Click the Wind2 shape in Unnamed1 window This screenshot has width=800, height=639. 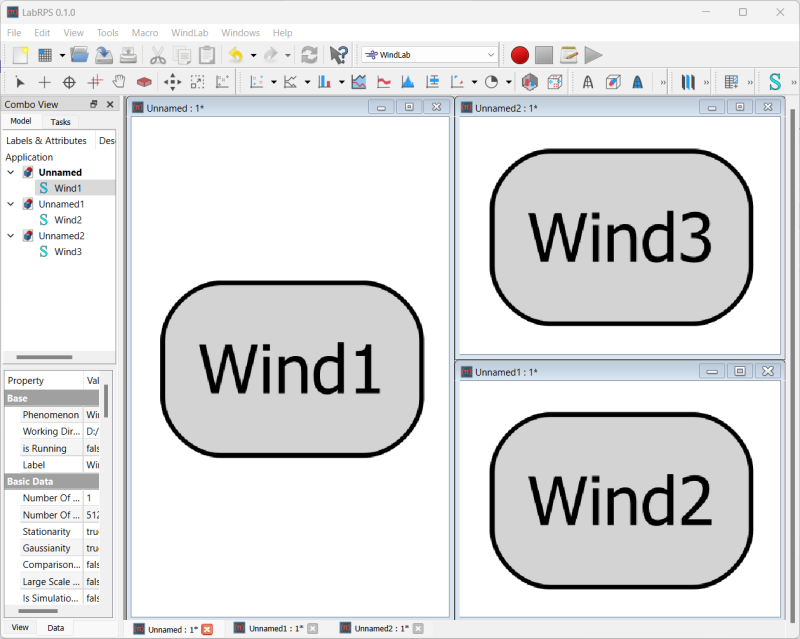(621, 501)
